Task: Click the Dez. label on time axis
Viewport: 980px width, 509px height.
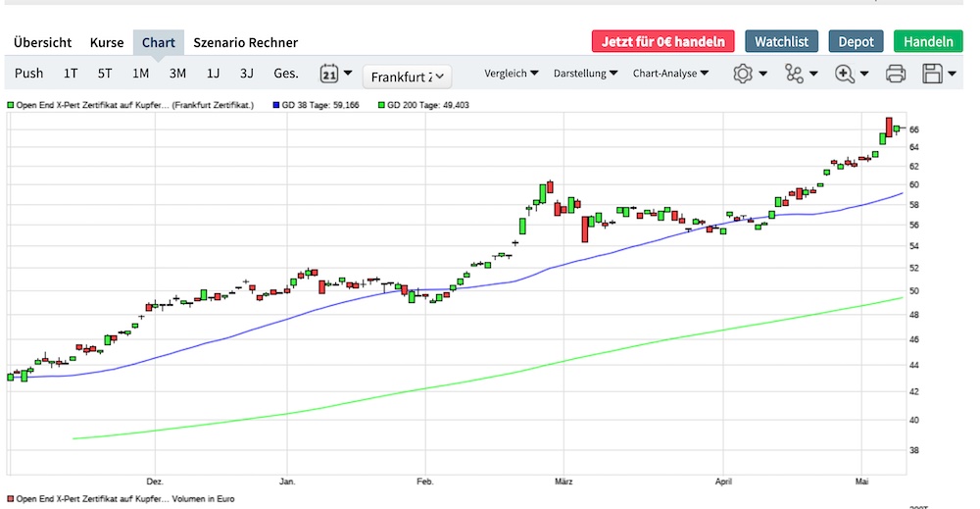Action: 155,482
